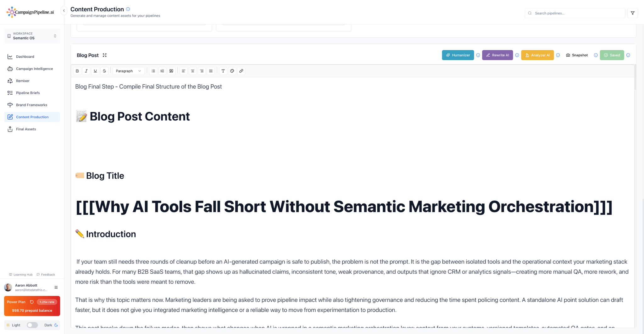Insert a bulleted list

pos(153,71)
